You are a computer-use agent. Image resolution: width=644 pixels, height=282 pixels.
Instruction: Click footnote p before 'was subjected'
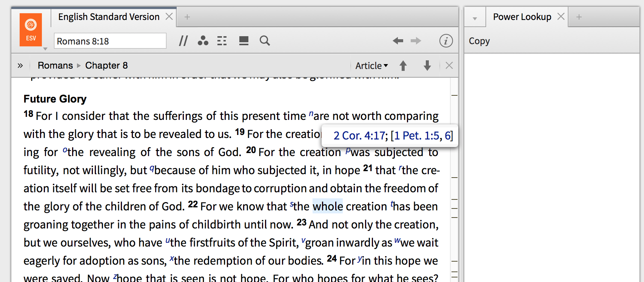point(348,150)
